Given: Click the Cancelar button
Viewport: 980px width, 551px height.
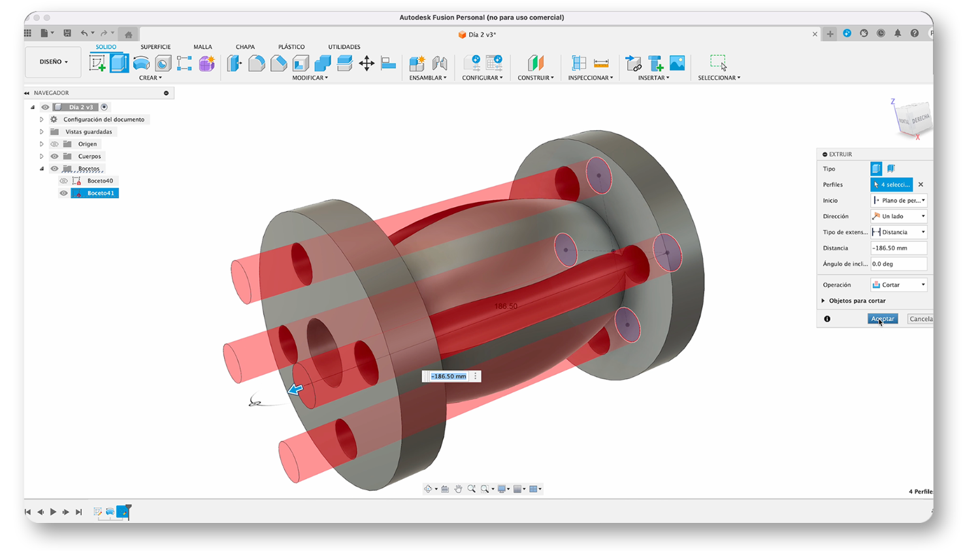Looking at the screenshot, I should tap(921, 319).
